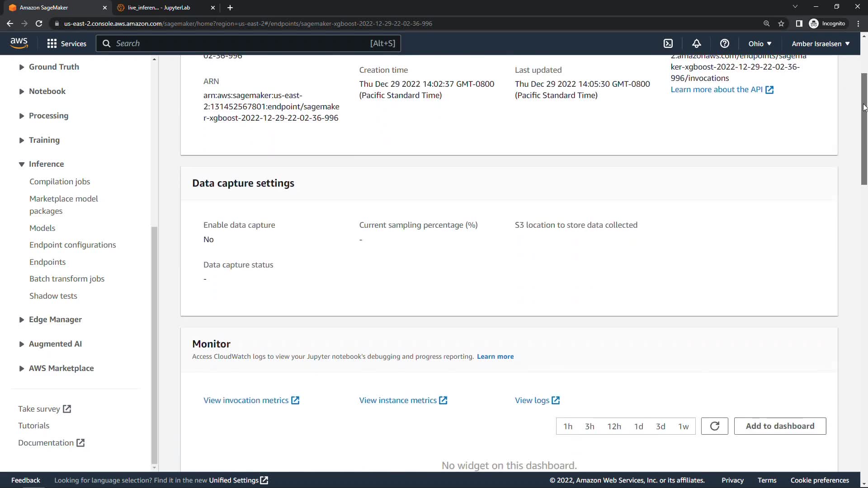Switch to the JupyterLab browser tab
This screenshot has width=868, height=488.
pos(159,8)
